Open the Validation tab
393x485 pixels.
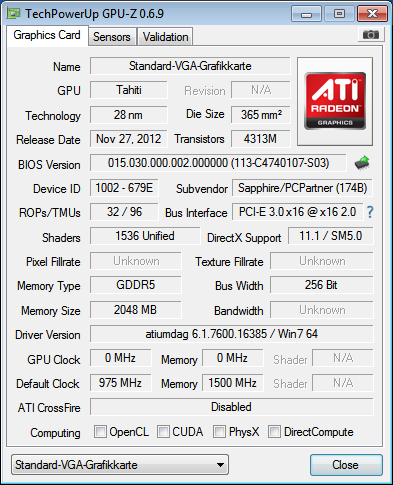pyautogui.click(x=166, y=37)
